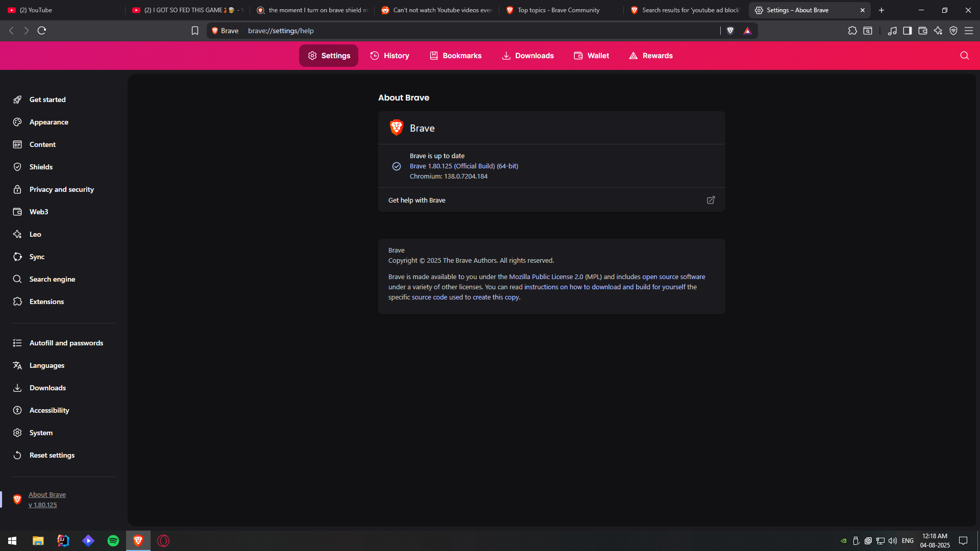Viewport: 980px width, 551px height.
Task: Open Brave VPN shield icon
Action: click(953, 31)
